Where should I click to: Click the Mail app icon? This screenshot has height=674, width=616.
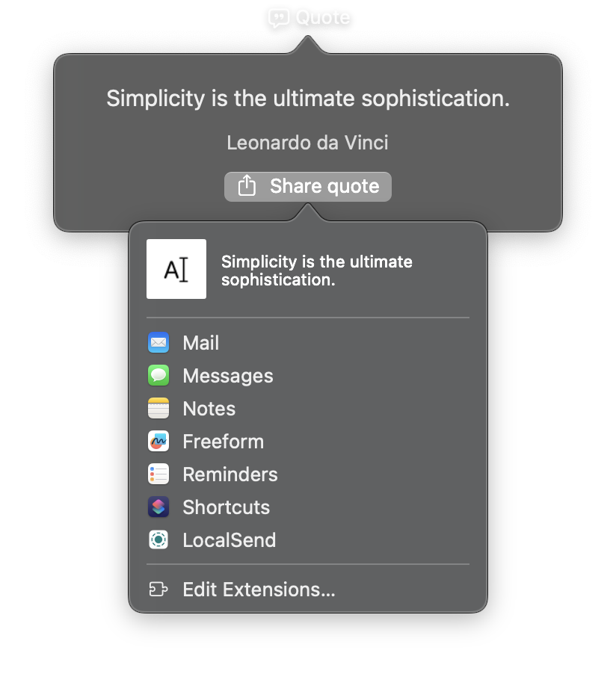158,342
